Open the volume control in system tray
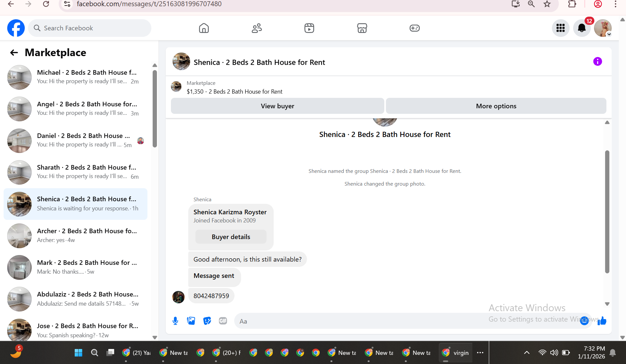 pyautogui.click(x=554, y=353)
